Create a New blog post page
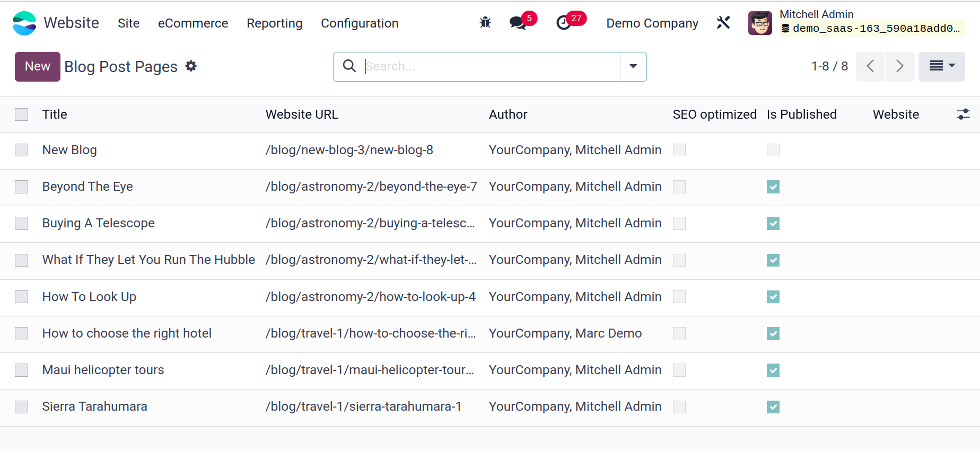 [38, 66]
